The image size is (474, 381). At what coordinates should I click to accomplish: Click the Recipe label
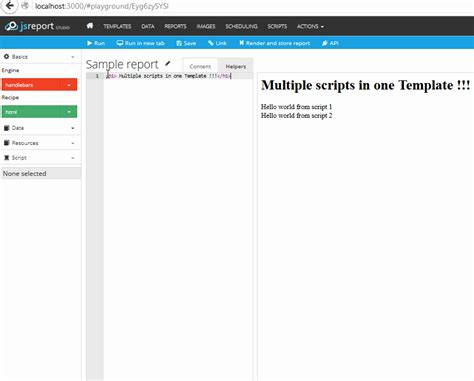[x=10, y=97]
